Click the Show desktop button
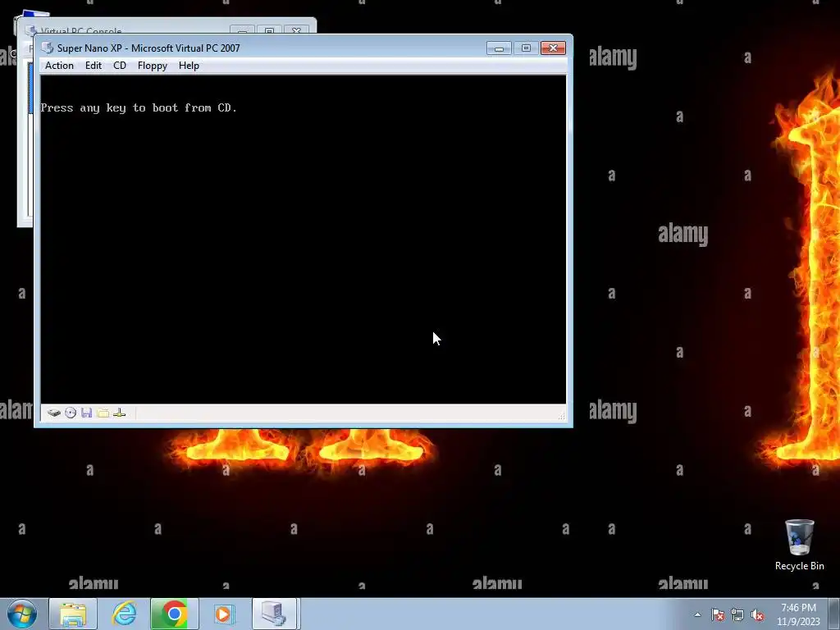Screen dimensions: 840x630 834,614
